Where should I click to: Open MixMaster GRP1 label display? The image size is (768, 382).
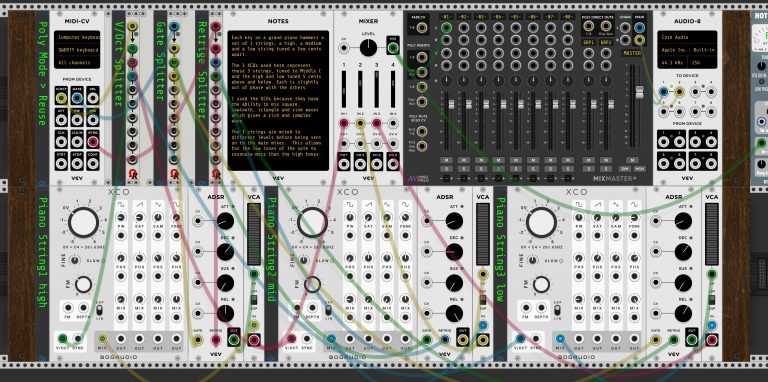point(589,43)
